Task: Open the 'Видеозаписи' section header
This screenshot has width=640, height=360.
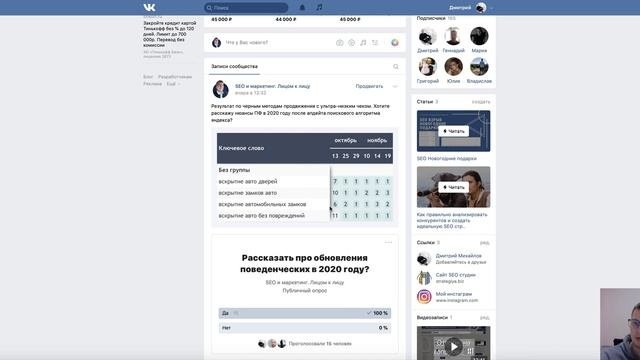Action: pyautogui.click(x=432, y=317)
